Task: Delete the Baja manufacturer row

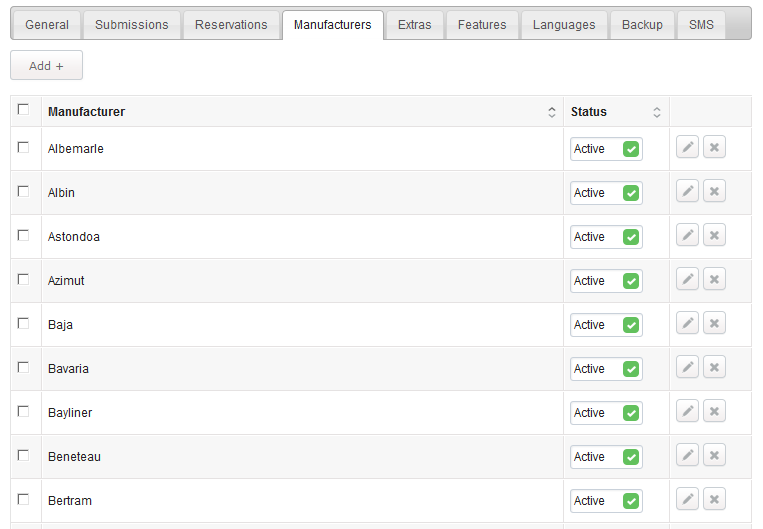Action: (x=714, y=324)
